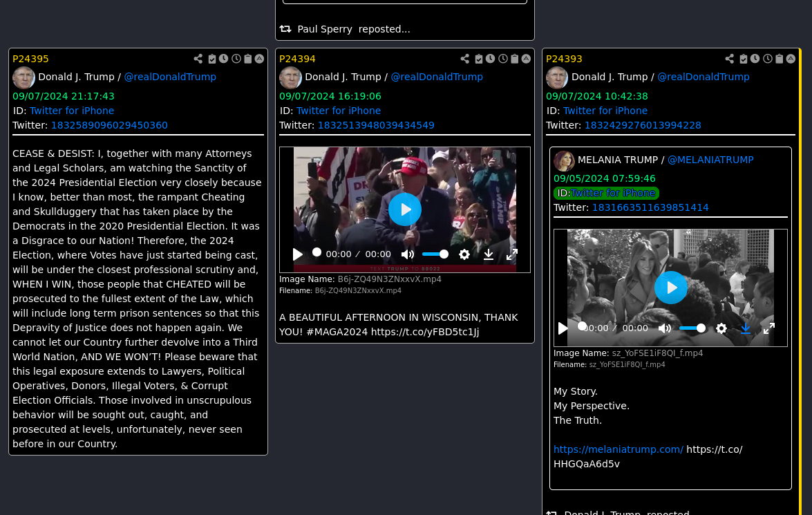Click plain clipboard icon on post P24394
This screenshot has height=515, width=812.
tap(515, 59)
